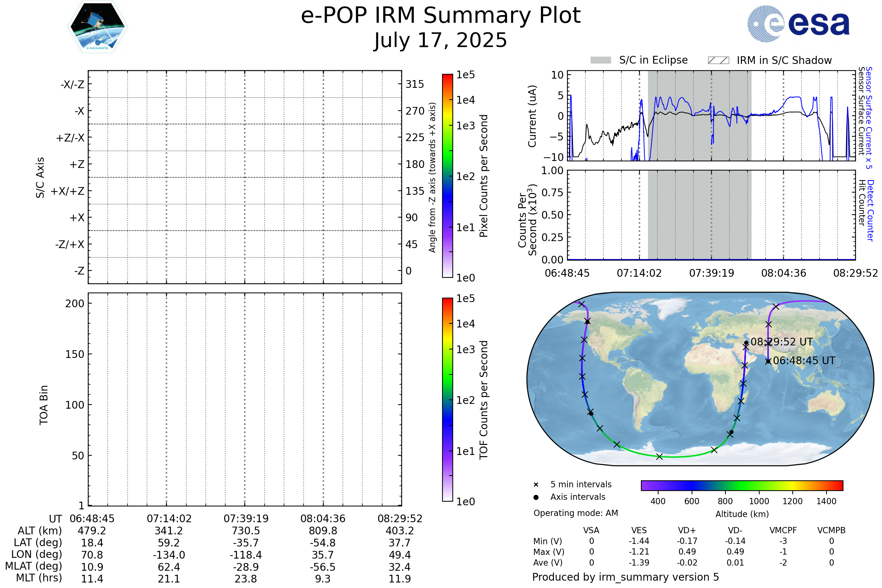882x588 pixels.
Task: Click the VMCPF column header
Action: click(x=783, y=531)
